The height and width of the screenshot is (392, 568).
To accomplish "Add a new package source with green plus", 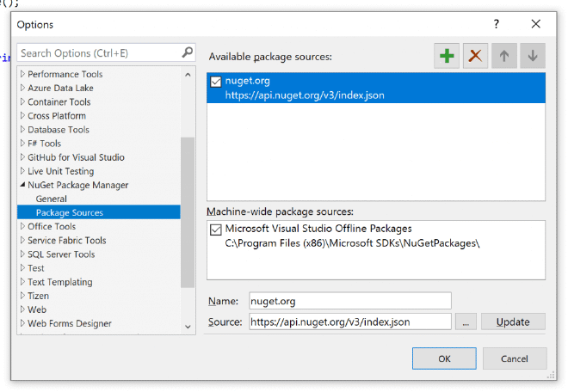I will coord(447,56).
